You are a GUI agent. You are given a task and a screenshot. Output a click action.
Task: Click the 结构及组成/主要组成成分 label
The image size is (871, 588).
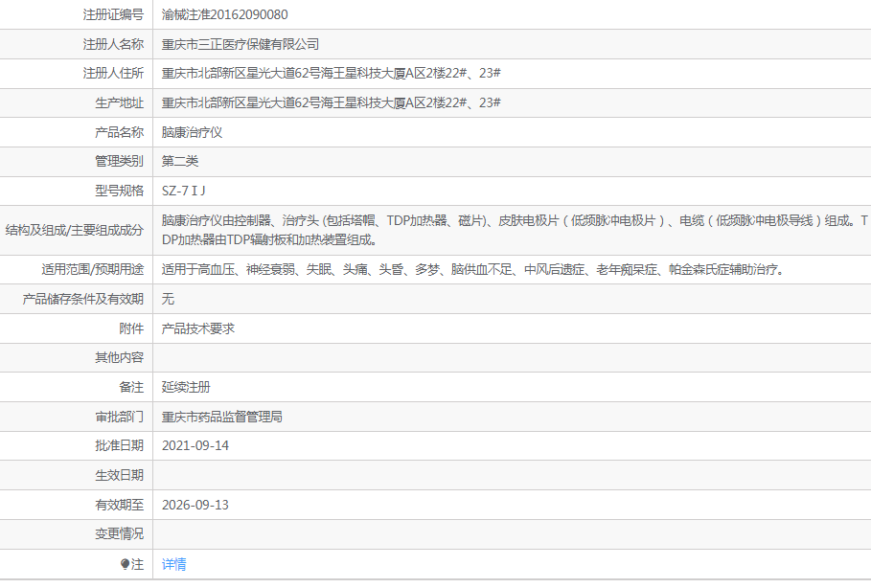tap(75, 230)
